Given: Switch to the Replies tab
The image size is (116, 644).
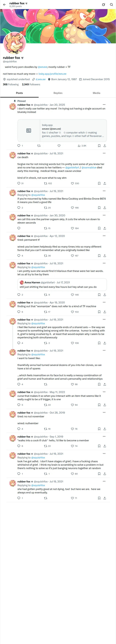Looking at the screenshot, I should pos(58,93).
